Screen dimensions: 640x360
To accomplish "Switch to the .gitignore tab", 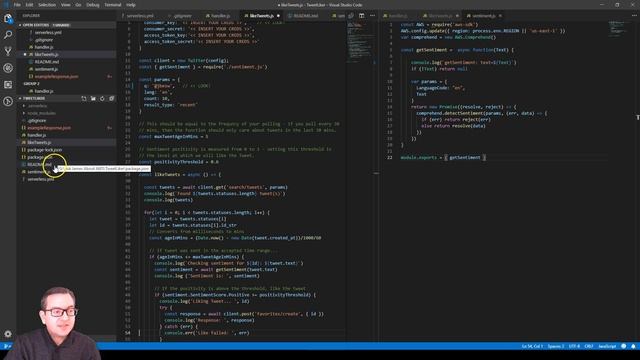I will [x=182, y=16].
